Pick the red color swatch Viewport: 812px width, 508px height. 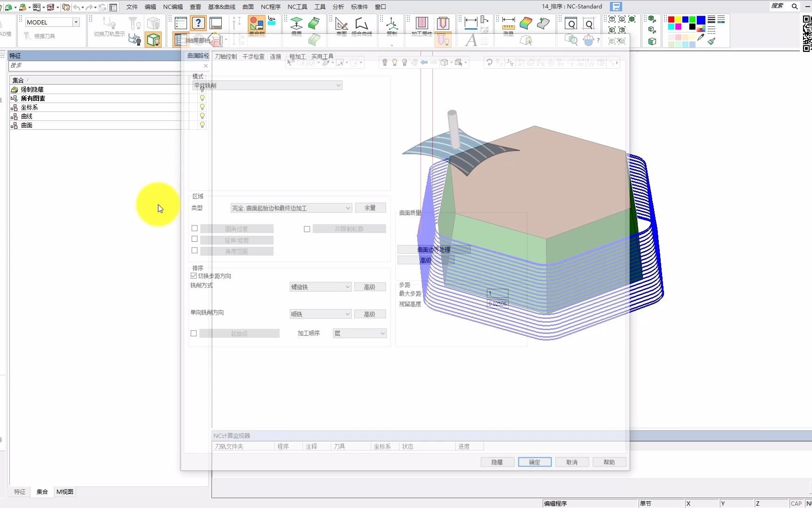coord(671,19)
